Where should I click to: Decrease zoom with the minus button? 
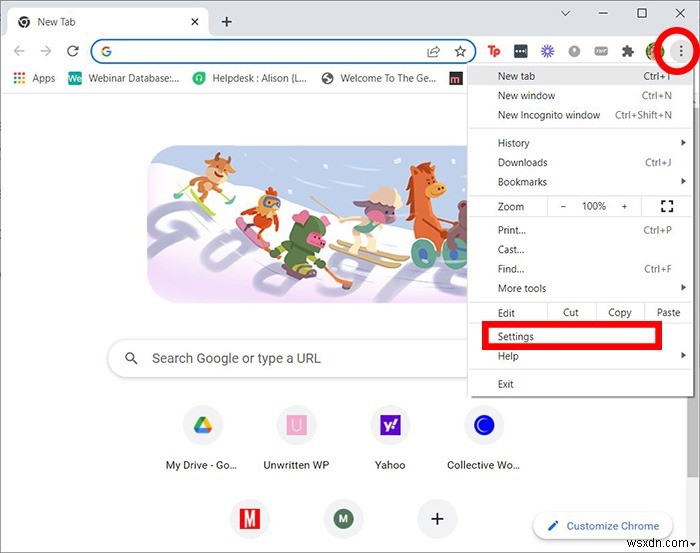pyautogui.click(x=563, y=206)
